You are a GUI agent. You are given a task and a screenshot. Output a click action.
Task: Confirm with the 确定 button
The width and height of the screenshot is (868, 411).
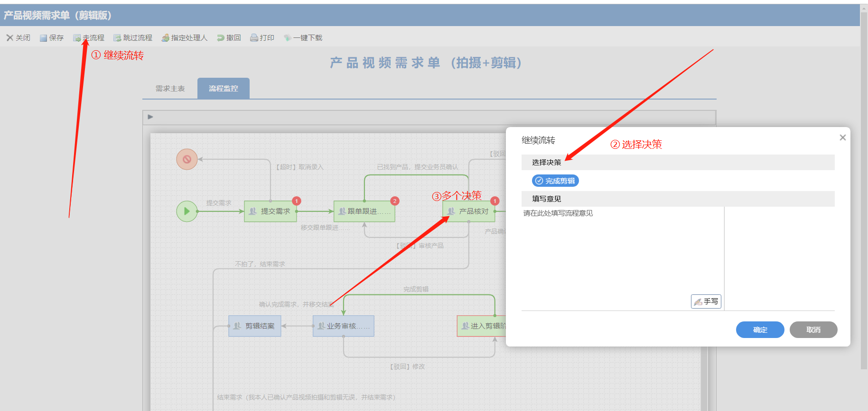760,330
